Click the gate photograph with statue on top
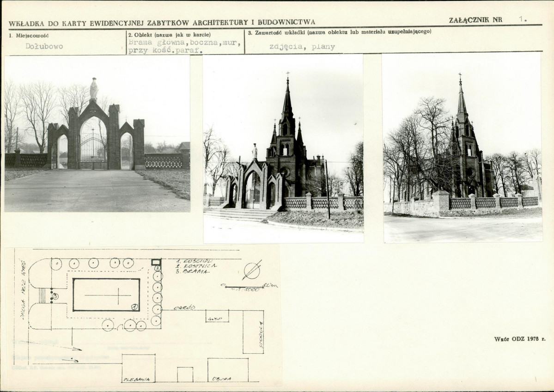This screenshot has width=554, height=392. pos(97,134)
